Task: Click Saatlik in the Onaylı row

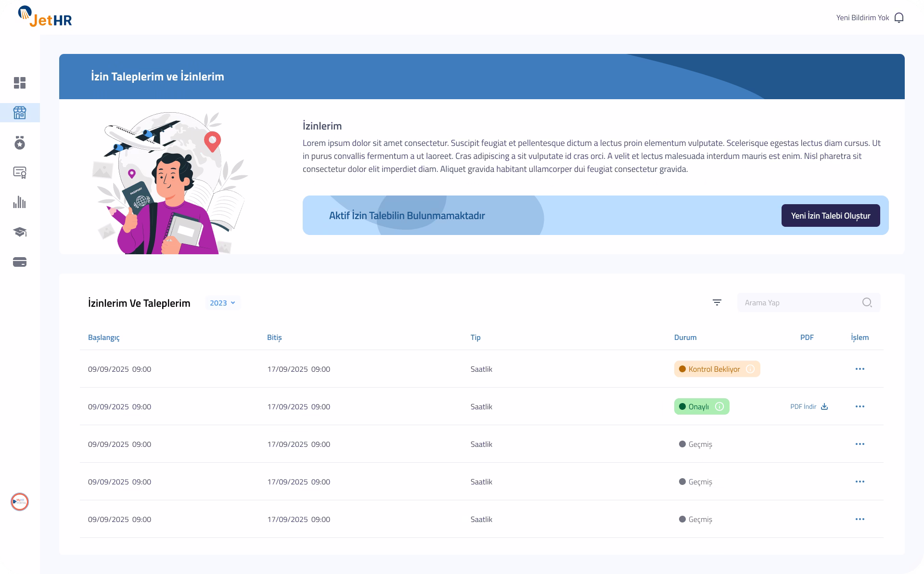Action: click(481, 407)
